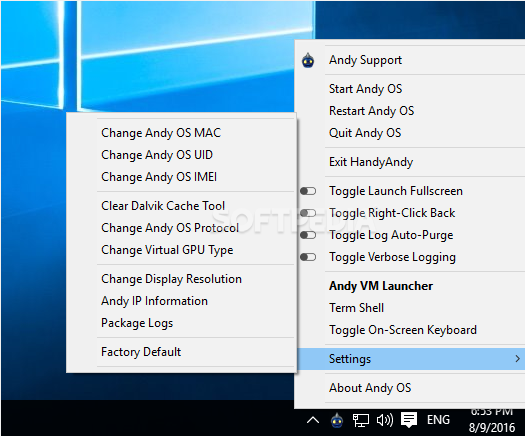Click Toggle Verbose Logging label
Viewport: 525px width, 436px height.
coord(392,258)
